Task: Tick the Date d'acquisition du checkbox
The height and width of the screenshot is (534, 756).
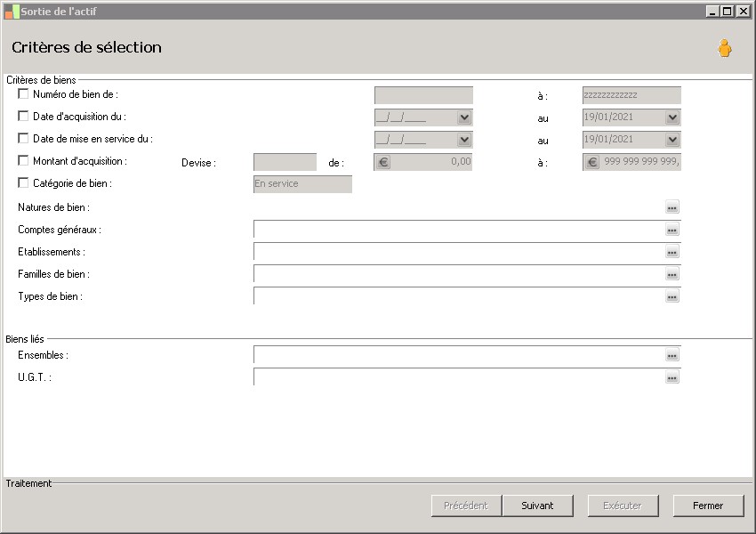Action: click(23, 116)
